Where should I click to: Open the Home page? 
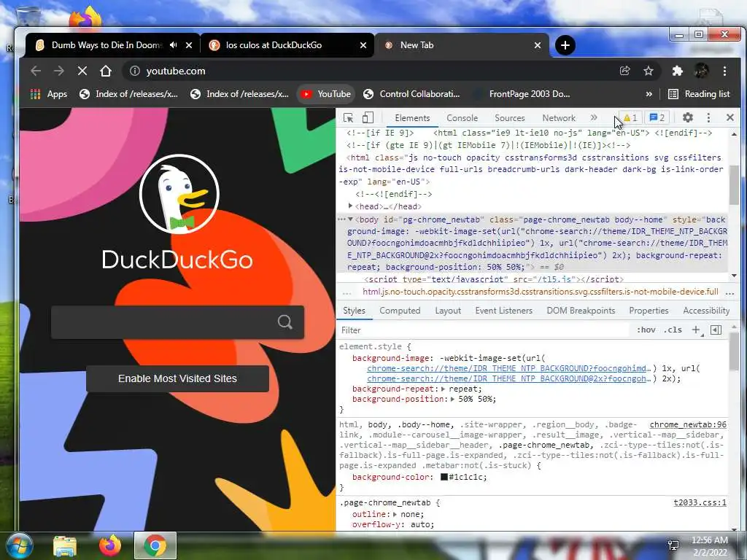pos(105,71)
